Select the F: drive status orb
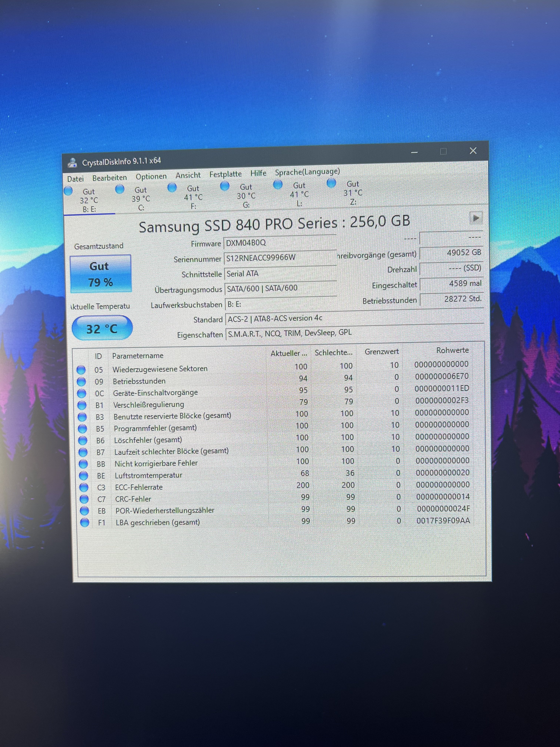 click(x=172, y=187)
